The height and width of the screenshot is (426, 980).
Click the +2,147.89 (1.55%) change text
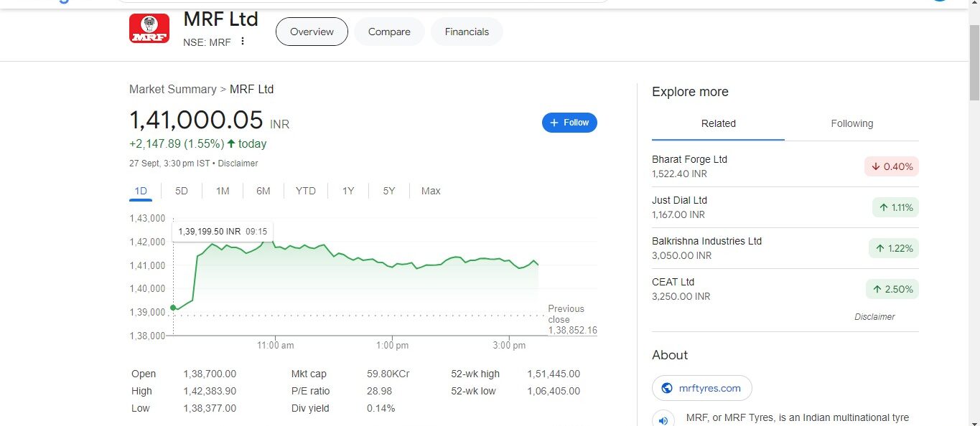(177, 143)
